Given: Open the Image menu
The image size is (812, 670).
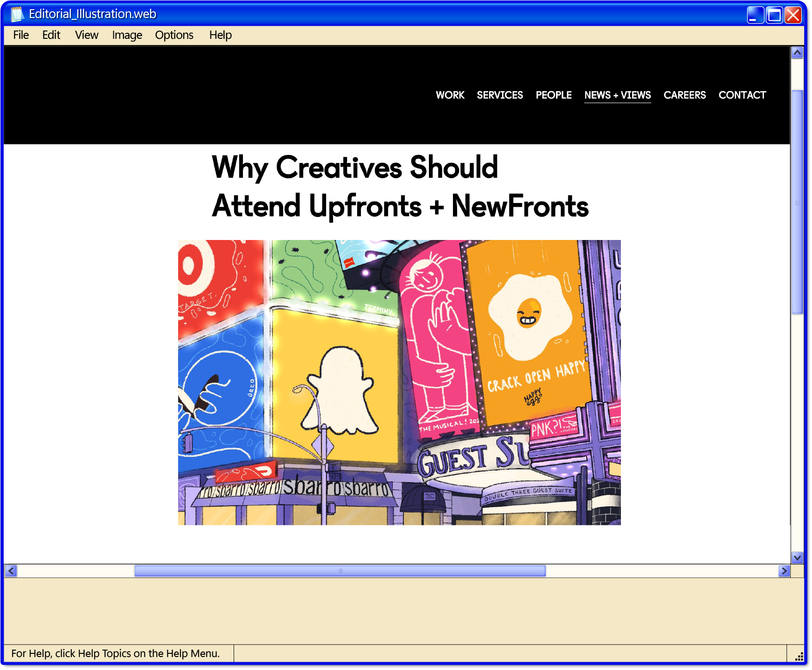Looking at the screenshot, I should click(127, 35).
